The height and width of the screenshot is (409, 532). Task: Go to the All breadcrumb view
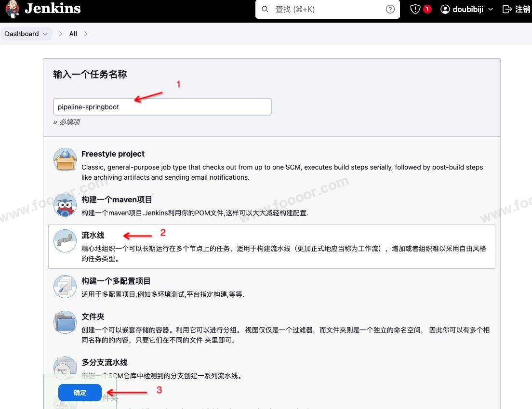click(73, 34)
